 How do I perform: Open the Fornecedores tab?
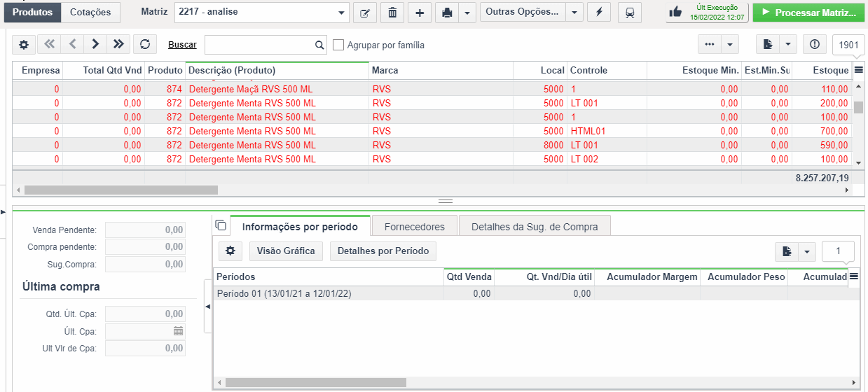[415, 227]
